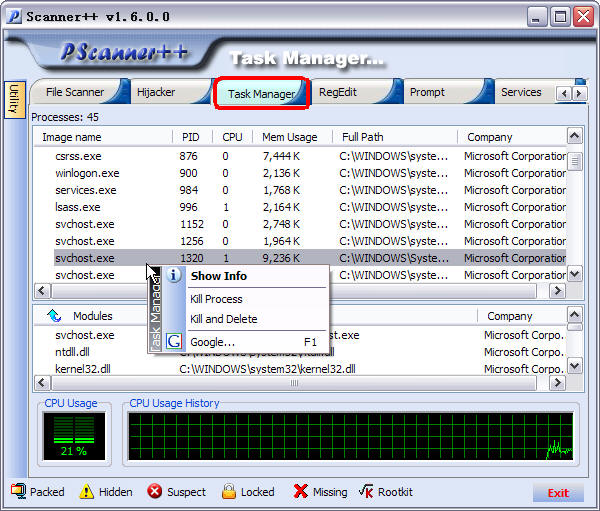Viewport: 600px width, 511px height.
Task: Maximize the Scanner++ window
Action: click(560, 17)
